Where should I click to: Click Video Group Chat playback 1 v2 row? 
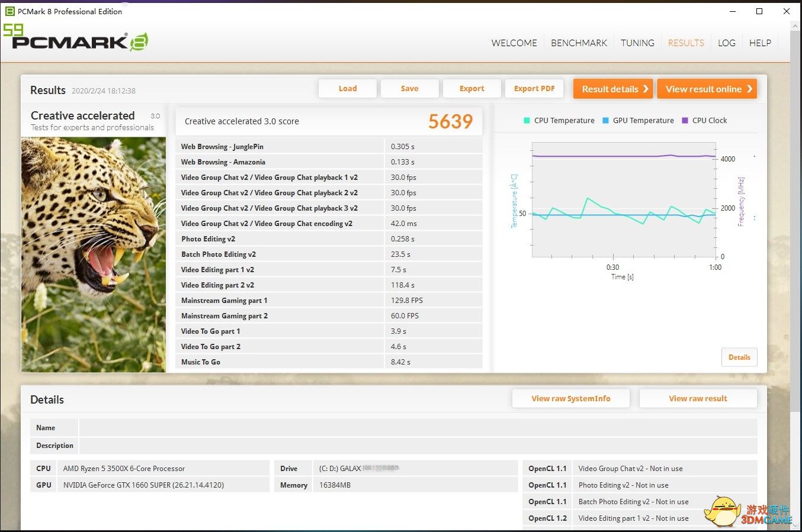tap(329, 177)
